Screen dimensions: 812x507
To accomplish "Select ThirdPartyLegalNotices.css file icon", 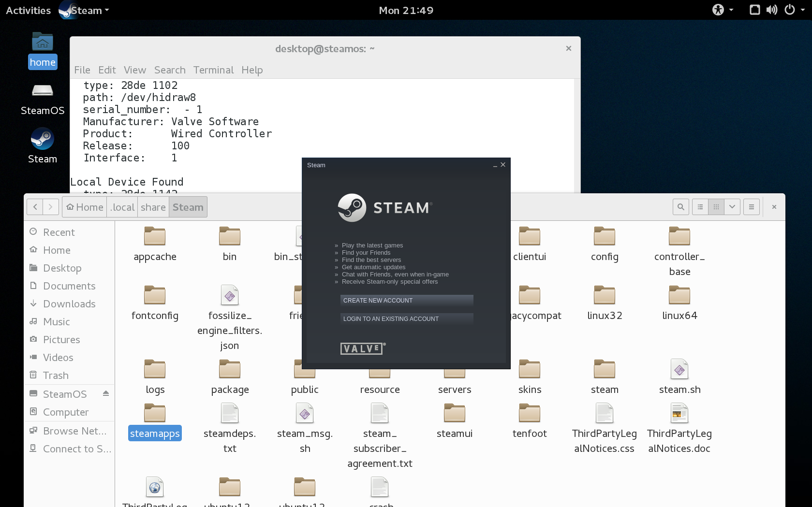I will [605, 413].
